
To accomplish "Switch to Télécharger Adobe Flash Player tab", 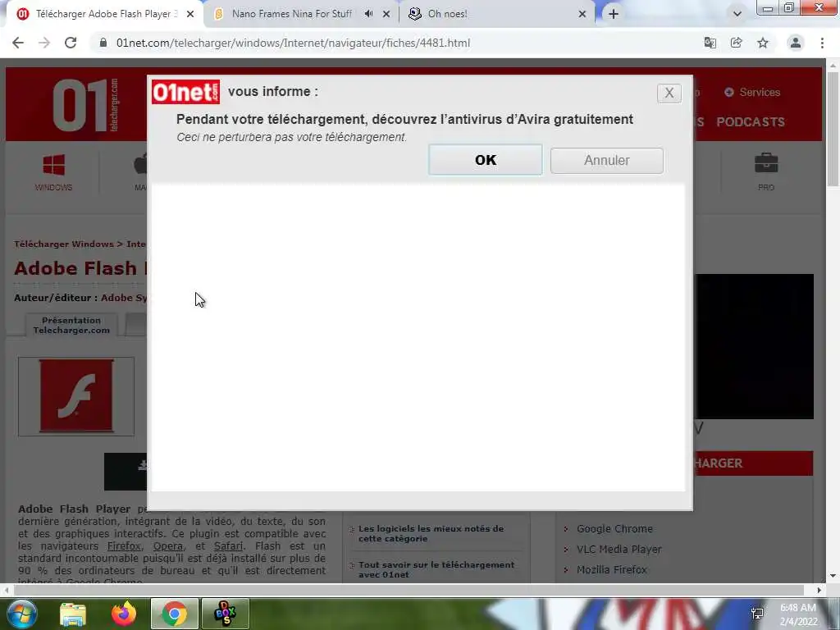I will click(x=104, y=14).
